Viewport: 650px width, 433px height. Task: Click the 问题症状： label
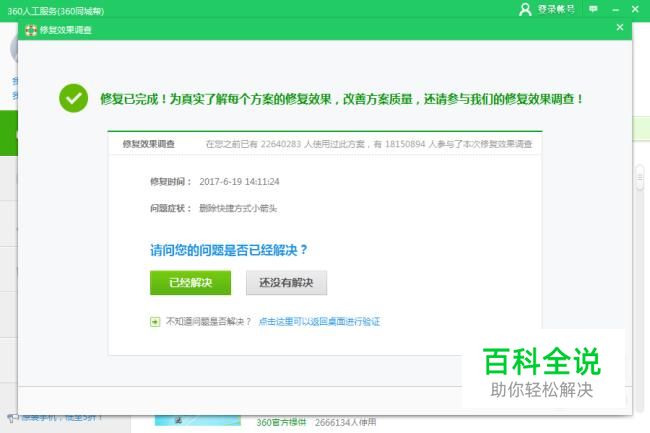171,208
